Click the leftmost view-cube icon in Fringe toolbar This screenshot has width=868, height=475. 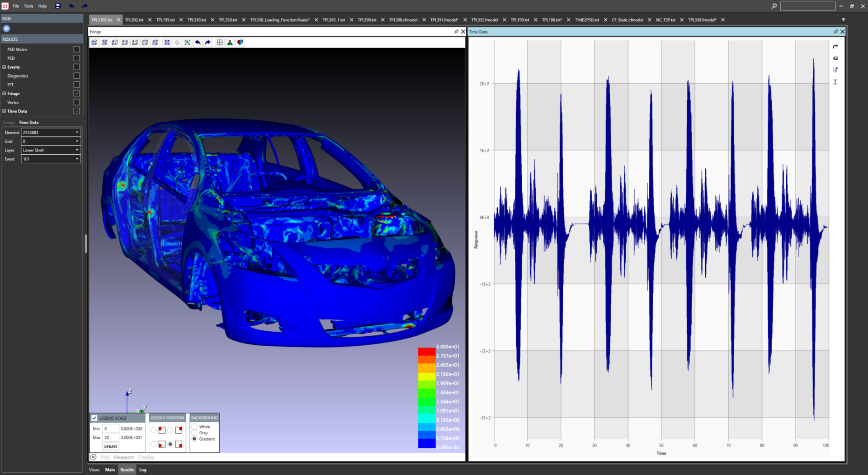point(94,43)
